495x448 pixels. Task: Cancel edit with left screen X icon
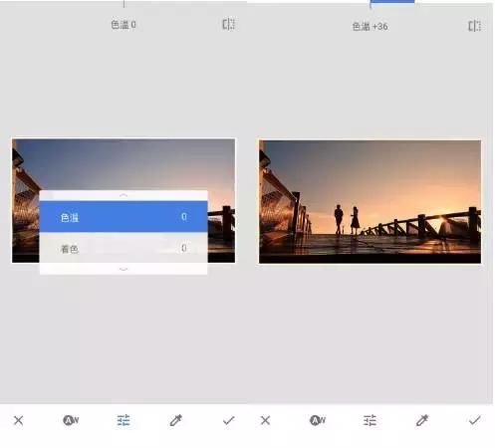[x=19, y=420]
